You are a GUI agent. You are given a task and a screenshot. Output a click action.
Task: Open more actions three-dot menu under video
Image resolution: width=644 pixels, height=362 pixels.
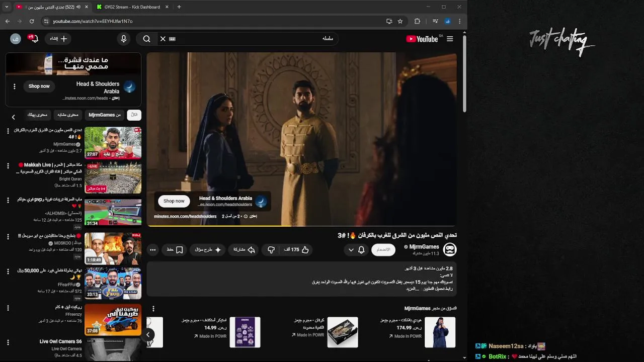pos(152,250)
